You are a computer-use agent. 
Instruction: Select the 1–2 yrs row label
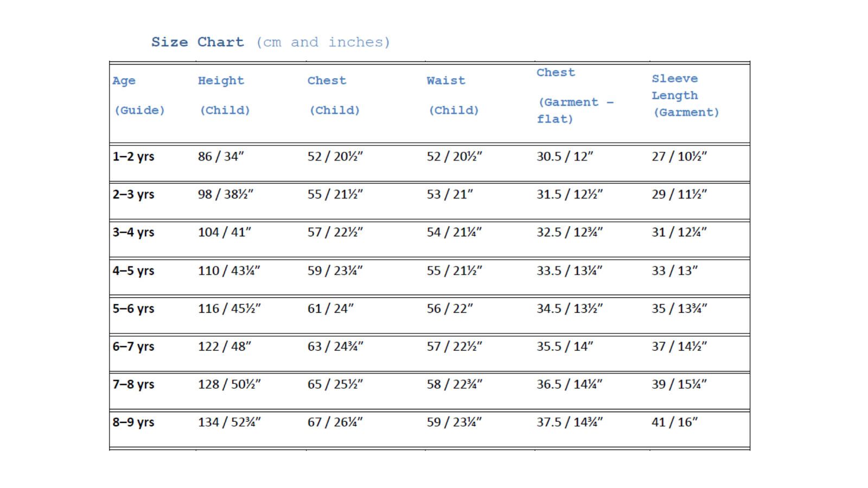pyautogui.click(x=133, y=157)
